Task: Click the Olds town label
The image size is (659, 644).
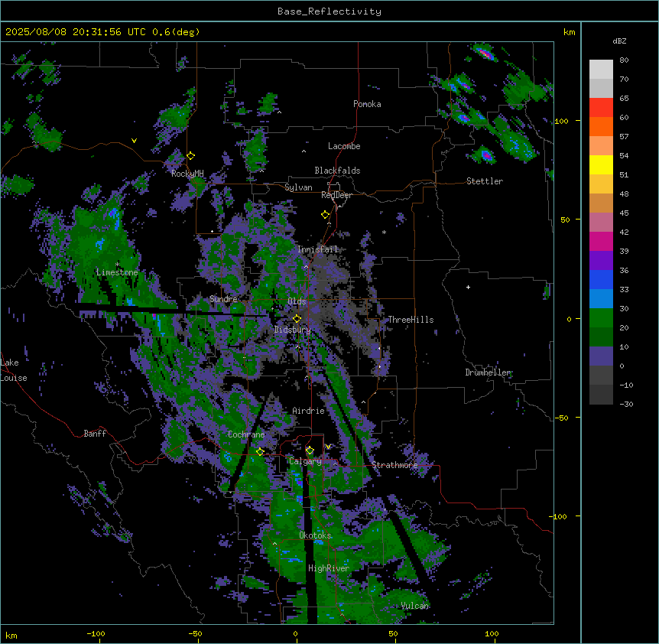Action: pyautogui.click(x=297, y=301)
